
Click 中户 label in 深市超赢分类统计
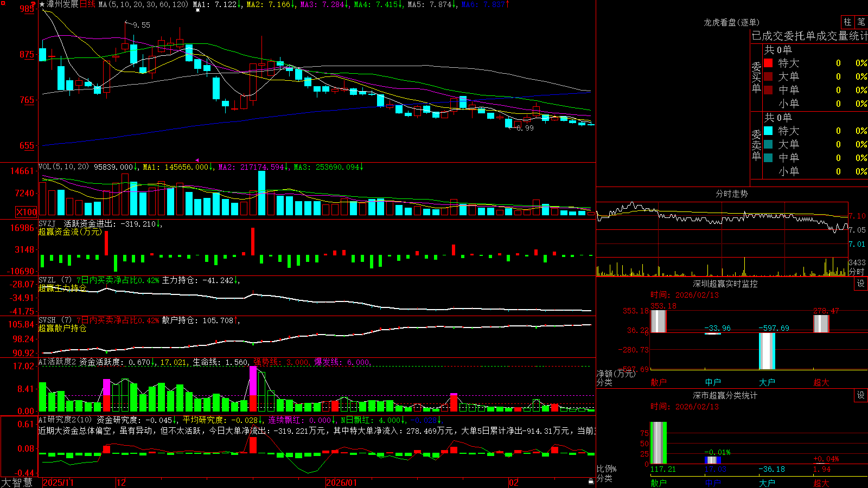point(713,483)
